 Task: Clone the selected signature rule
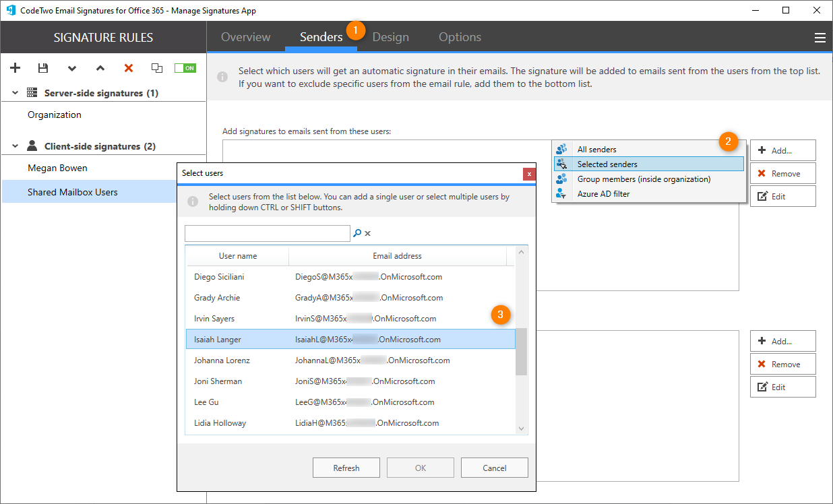click(156, 67)
